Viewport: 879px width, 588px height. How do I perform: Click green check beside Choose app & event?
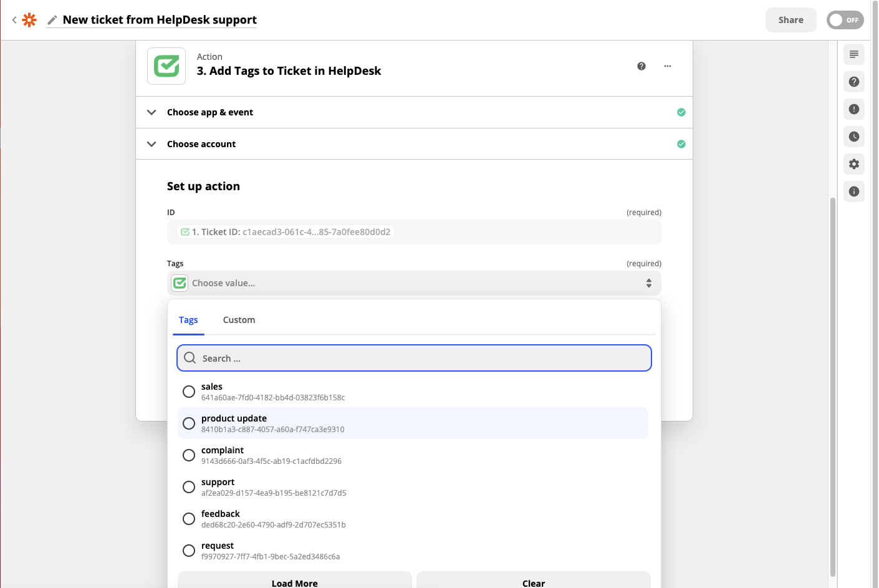click(681, 112)
